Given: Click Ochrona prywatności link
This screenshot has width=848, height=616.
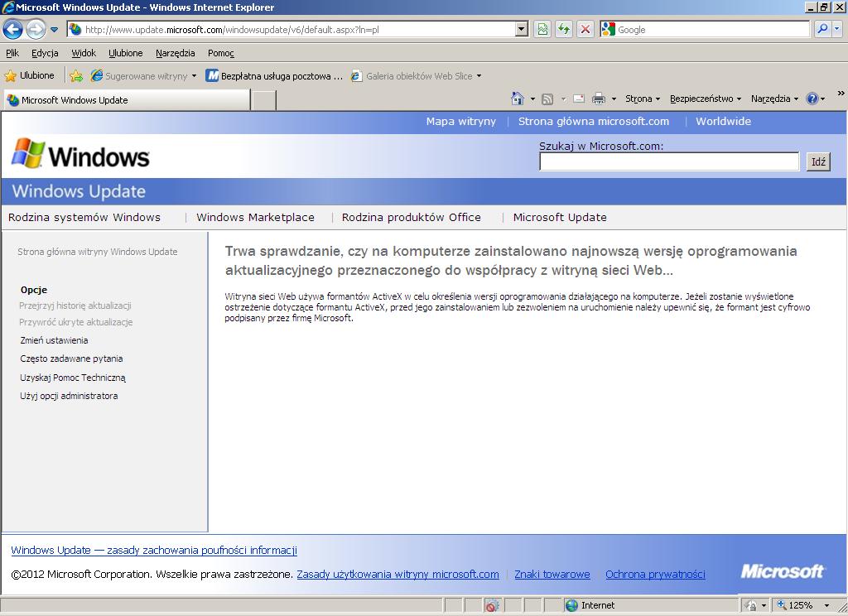Looking at the screenshot, I should tap(655, 575).
